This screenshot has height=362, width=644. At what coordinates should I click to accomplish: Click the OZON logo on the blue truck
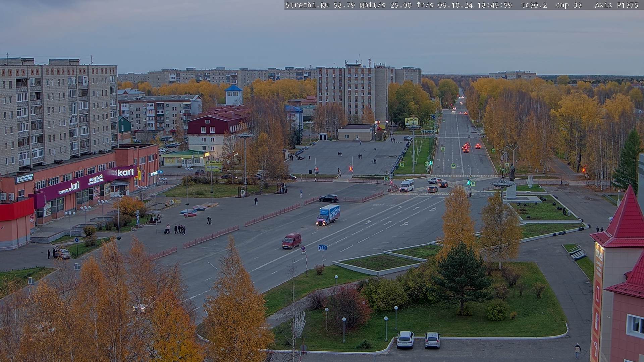point(334,213)
